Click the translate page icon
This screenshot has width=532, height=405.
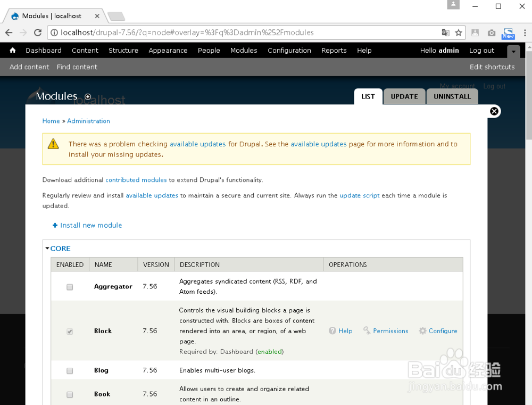point(445,32)
